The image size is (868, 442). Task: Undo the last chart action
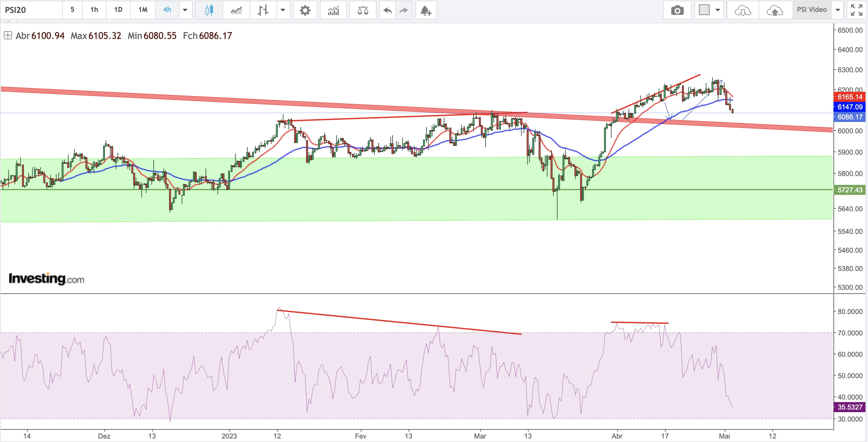tap(387, 10)
